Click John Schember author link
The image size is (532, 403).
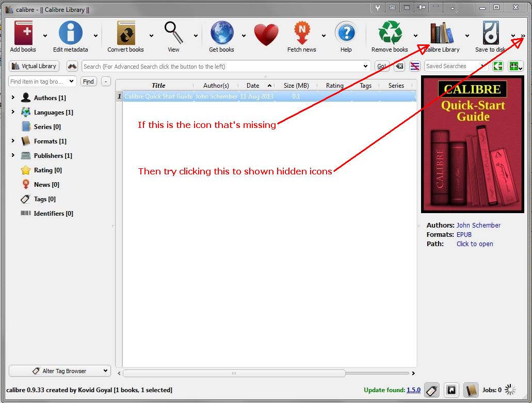(478, 225)
